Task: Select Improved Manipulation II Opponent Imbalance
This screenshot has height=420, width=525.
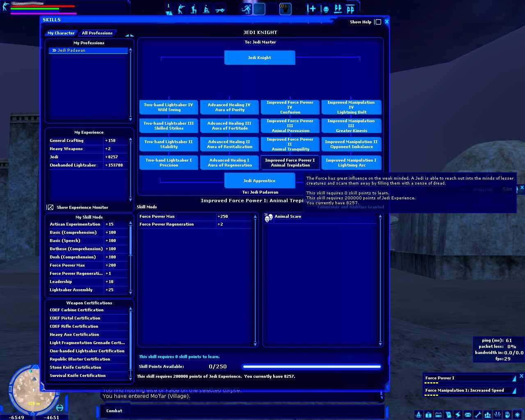Action: pyautogui.click(x=352, y=144)
